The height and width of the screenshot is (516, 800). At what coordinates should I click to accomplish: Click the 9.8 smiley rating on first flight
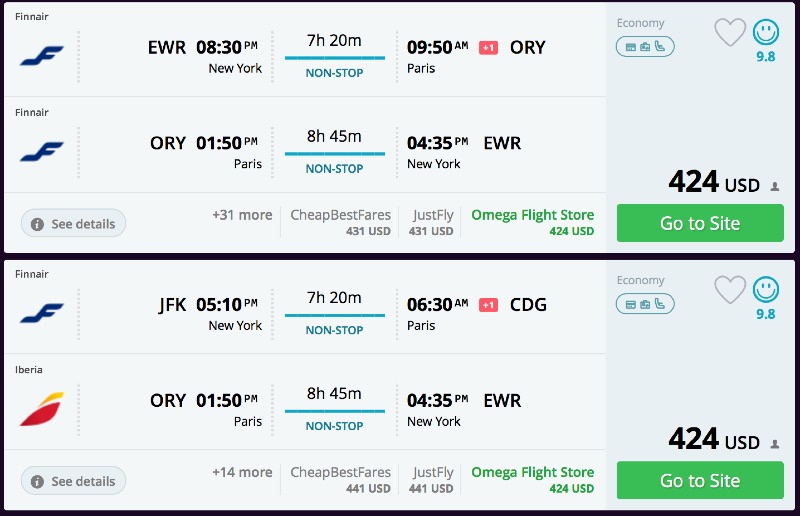766,40
